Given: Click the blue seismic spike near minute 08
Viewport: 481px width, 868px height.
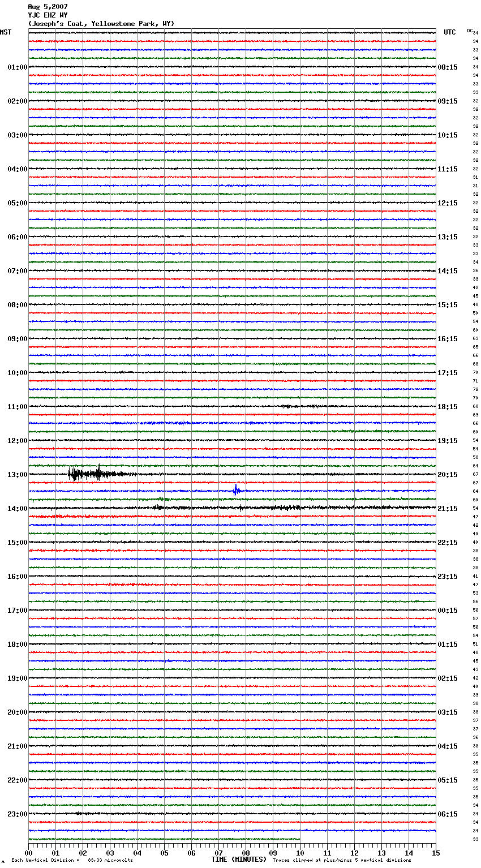Looking at the screenshot, I should [x=237, y=491].
